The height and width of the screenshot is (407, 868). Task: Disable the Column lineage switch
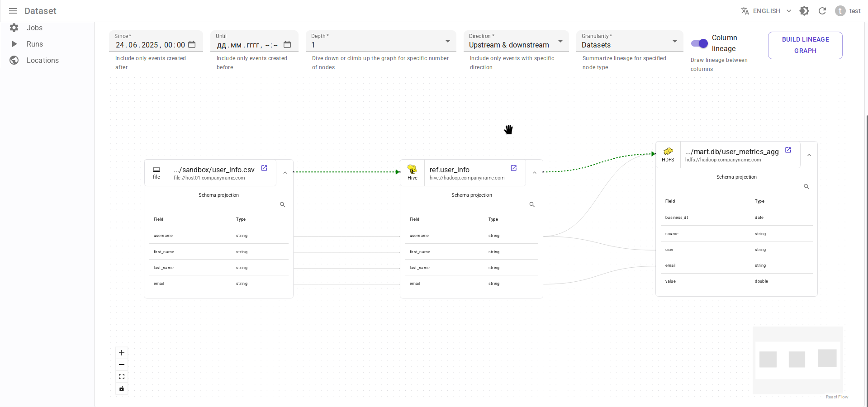(x=699, y=43)
